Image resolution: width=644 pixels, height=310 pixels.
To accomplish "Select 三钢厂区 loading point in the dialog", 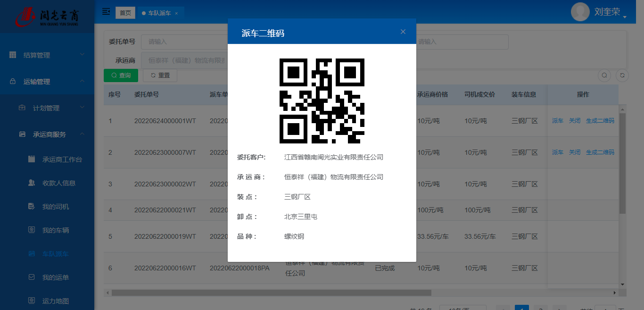I will click(x=297, y=197).
